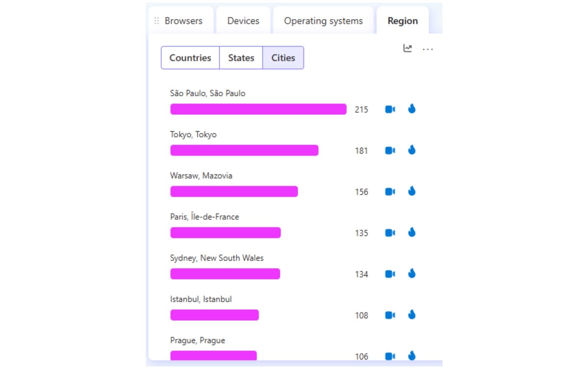The image size is (588, 368).
Task: Click the drag handle beside the Browsers tab
Action: pos(157,21)
